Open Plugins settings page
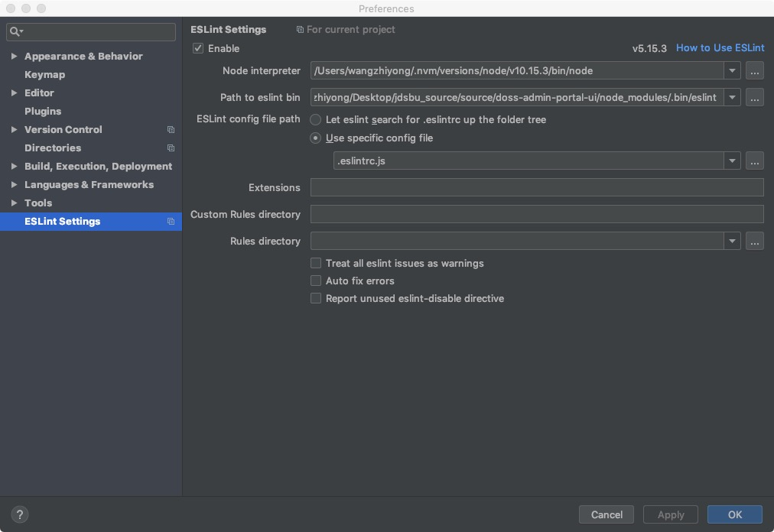 pyautogui.click(x=43, y=112)
